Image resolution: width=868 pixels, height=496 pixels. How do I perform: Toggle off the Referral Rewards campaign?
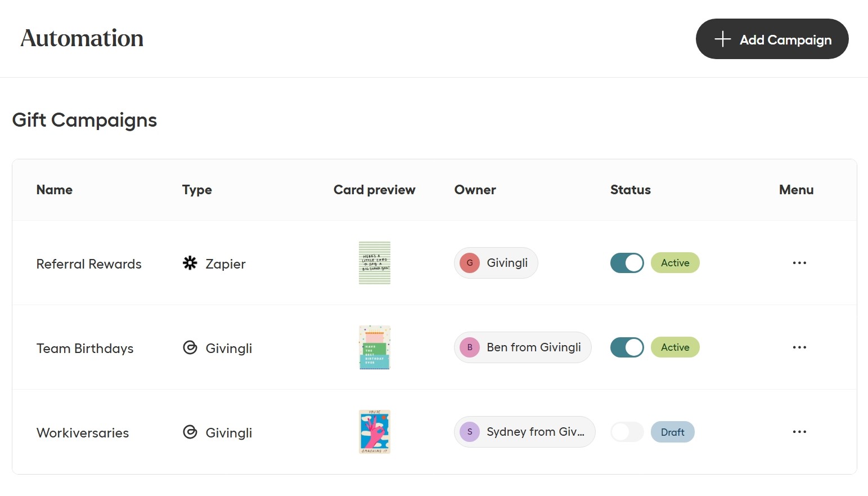coord(627,263)
